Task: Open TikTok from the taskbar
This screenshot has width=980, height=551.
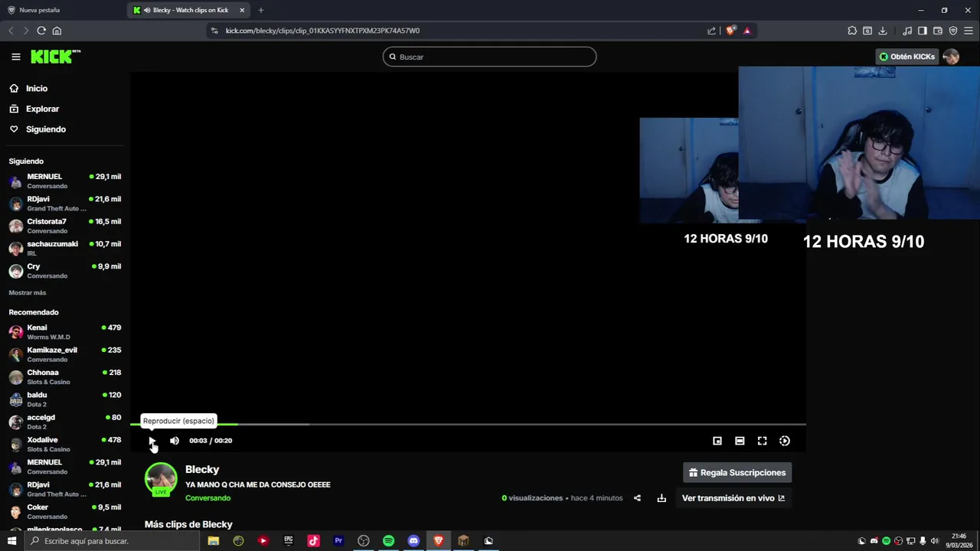Action: (313, 541)
